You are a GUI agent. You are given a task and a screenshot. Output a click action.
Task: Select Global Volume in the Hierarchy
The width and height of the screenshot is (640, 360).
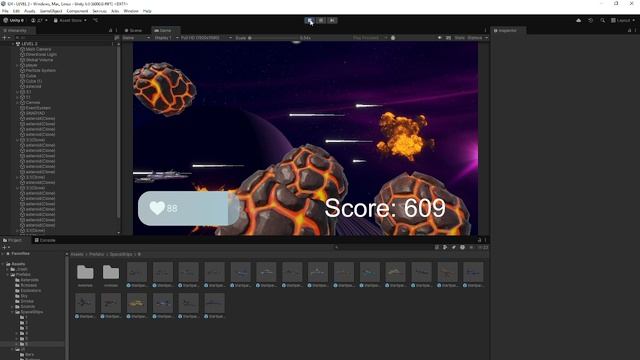click(x=39, y=60)
